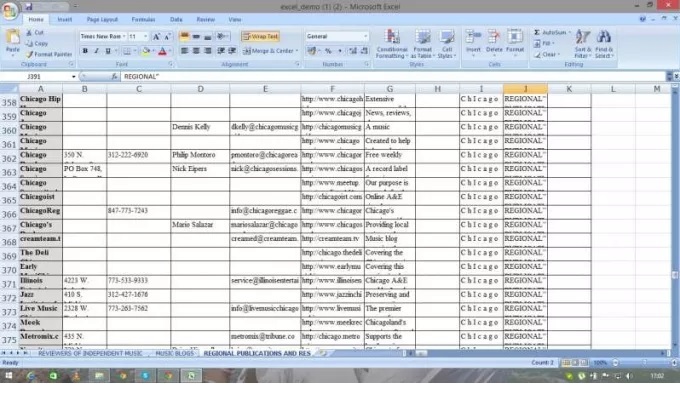680x405 pixels.
Task: Switch to the Review tab
Action: point(206,20)
